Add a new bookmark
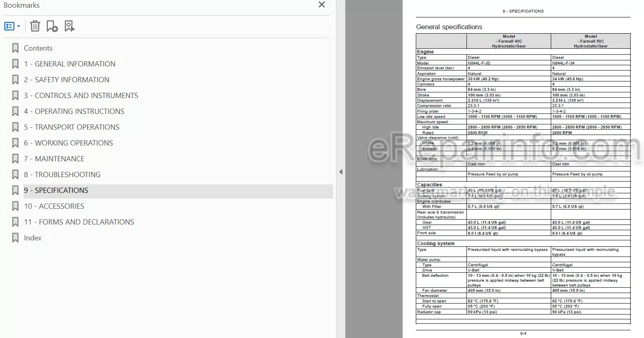This screenshot has height=338, width=644. (x=52, y=26)
